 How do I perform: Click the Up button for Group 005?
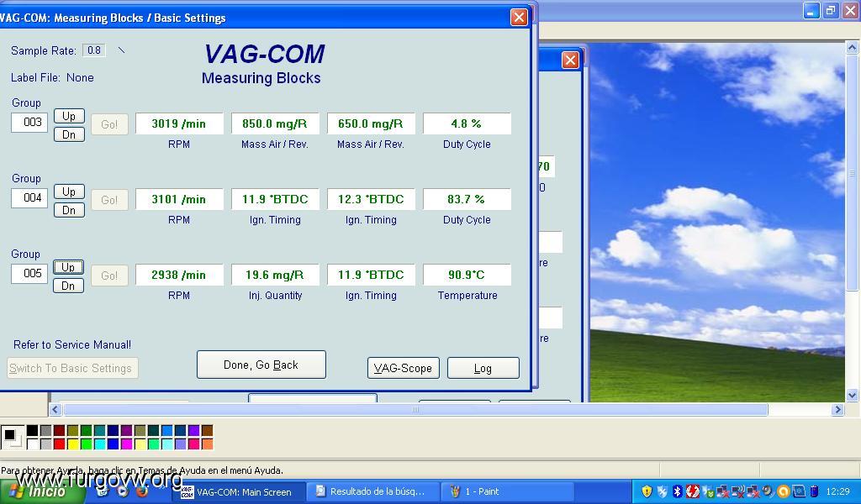(x=69, y=268)
